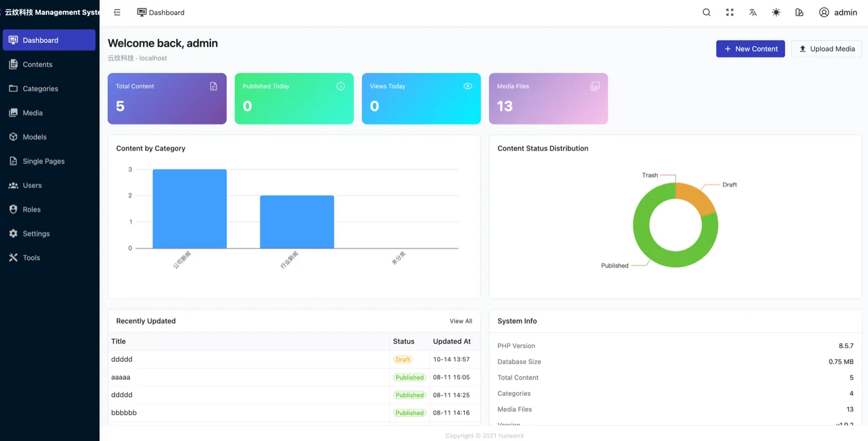Open the Total Content stat card
The width and height of the screenshot is (868, 441).
point(167,98)
